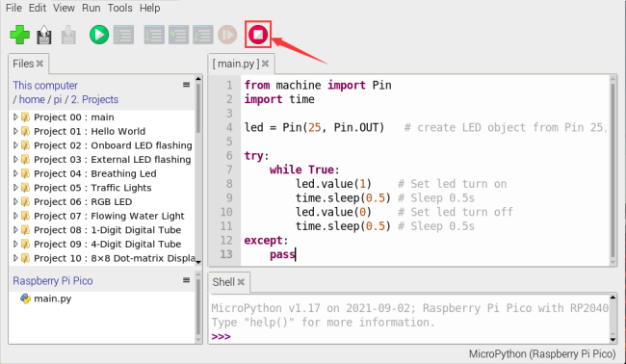Click MicroPython (Raspberry Pi Pico) interpreter selector
This screenshot has height=364, width=626.
pyautogui.click(x=542, y=354)
